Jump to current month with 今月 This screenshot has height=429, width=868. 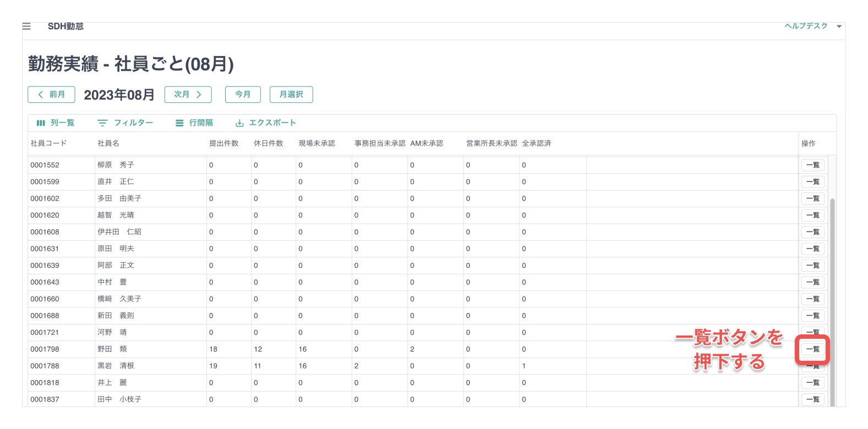(243, 95)
